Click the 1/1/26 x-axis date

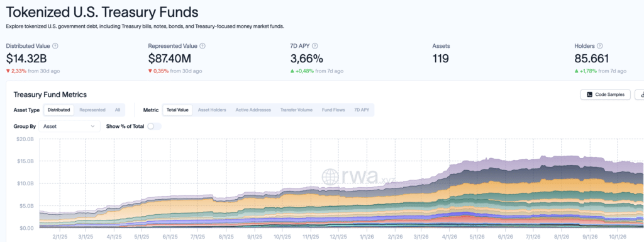pos(367,237)
